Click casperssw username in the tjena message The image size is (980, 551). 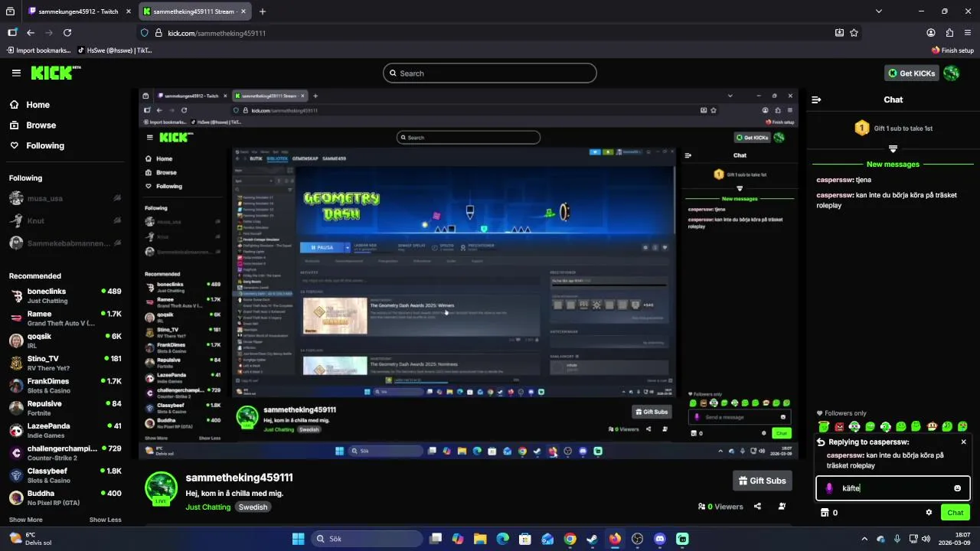tap(835, 180)
